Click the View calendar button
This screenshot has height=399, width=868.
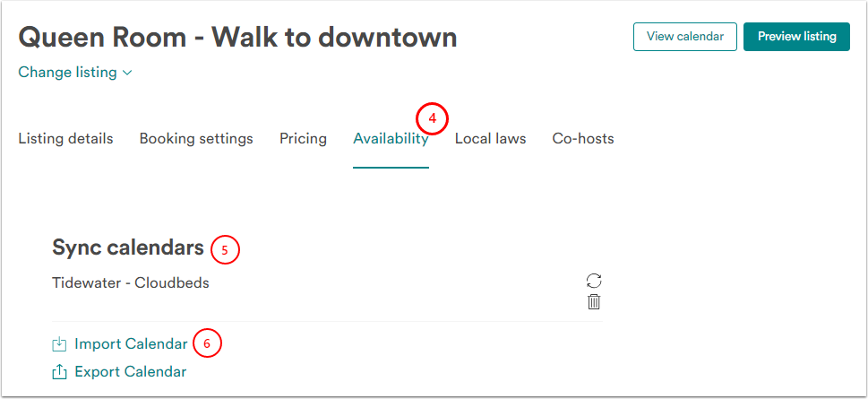click(x=684, y=37)
